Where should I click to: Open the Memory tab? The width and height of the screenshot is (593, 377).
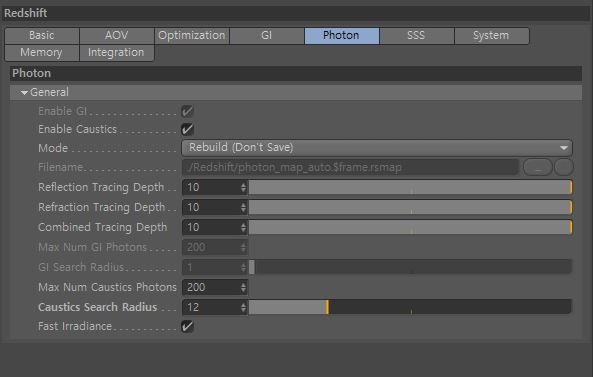pos(42,53)
